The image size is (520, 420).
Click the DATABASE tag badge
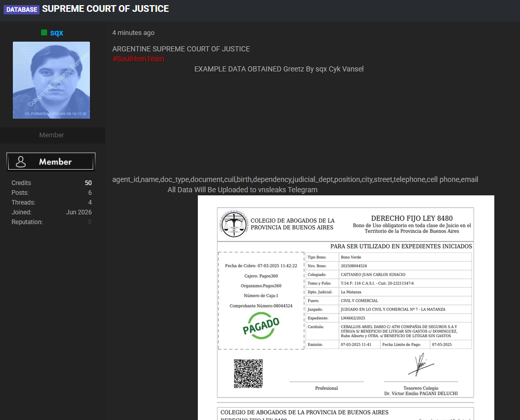pos(22,9)
